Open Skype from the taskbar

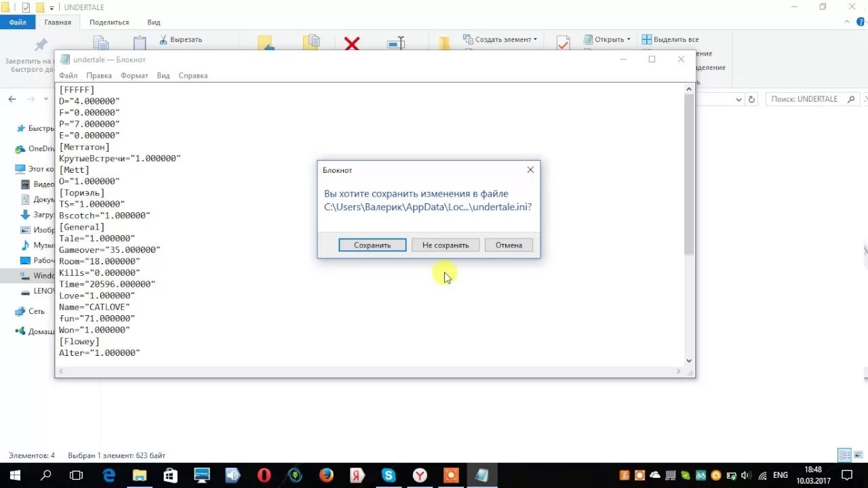(389, 475)
